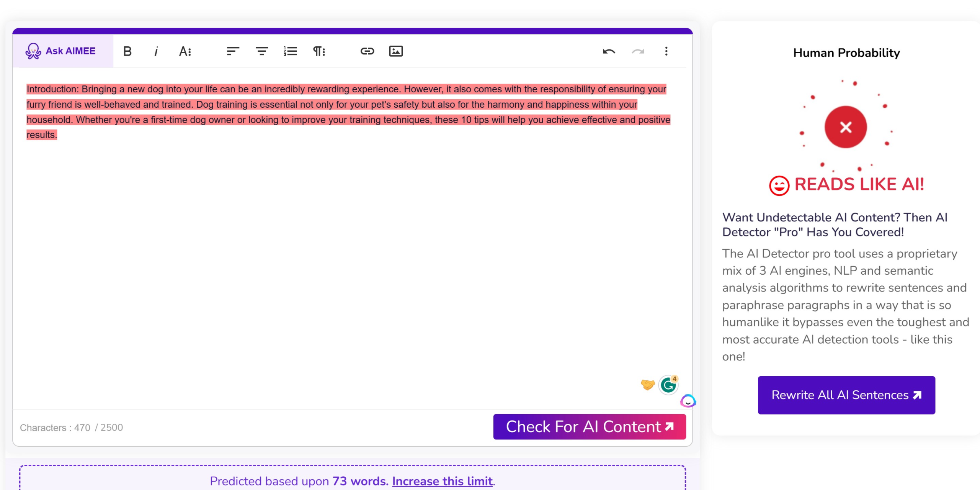980x490 pixels.
Task: Click inside the highlighted introduction text
Action: (x=345, y=105)
